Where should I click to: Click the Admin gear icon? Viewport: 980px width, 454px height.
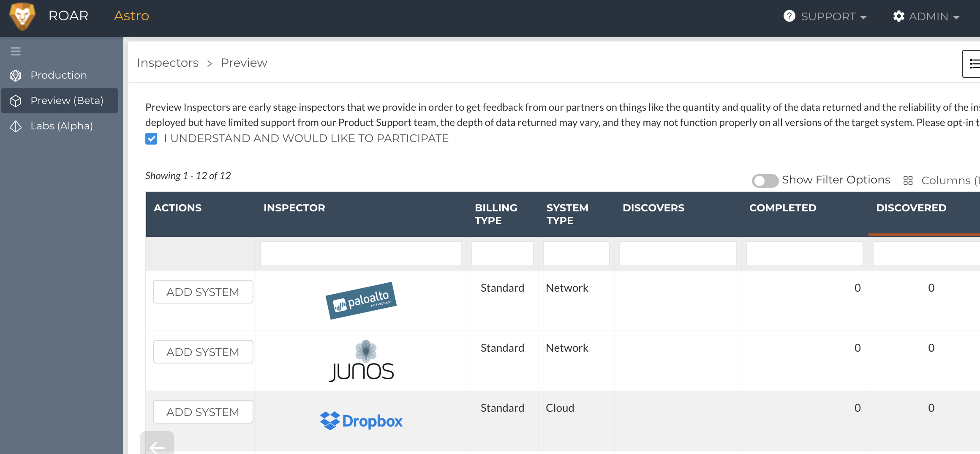pos(898,16)
